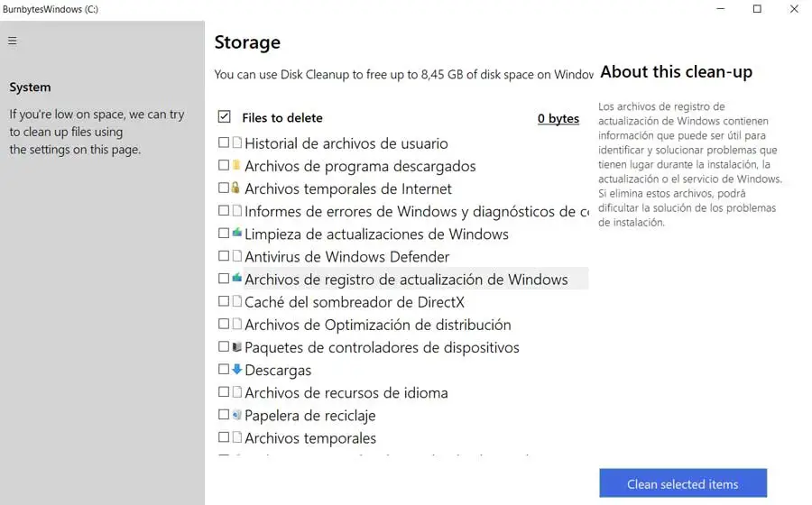
Task: Click the lock icon beside Archivos temporales de Internet
Action: (x=236, y=188)
